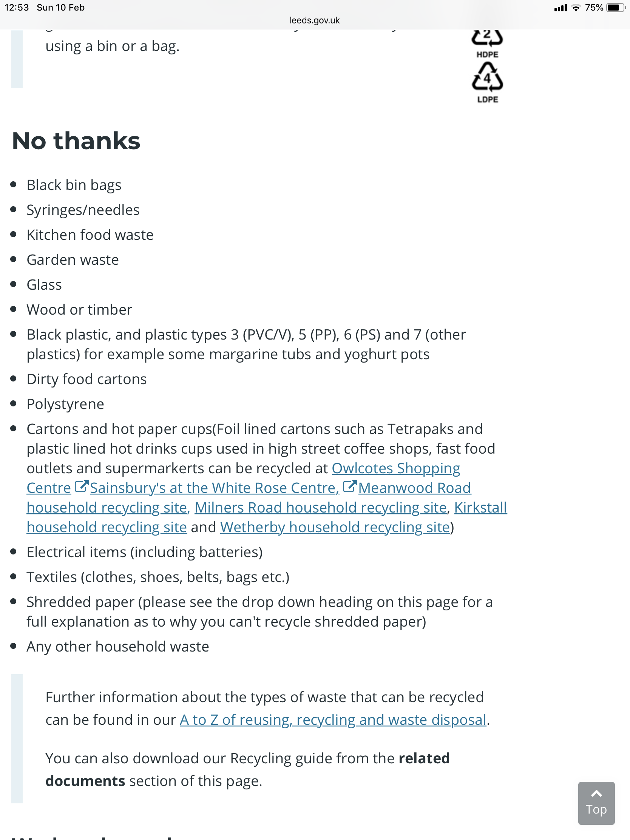Screen dimensions: 630x840
Task: Jump back to Top of page
Action: pyautogui.click(x=596, y=803)
